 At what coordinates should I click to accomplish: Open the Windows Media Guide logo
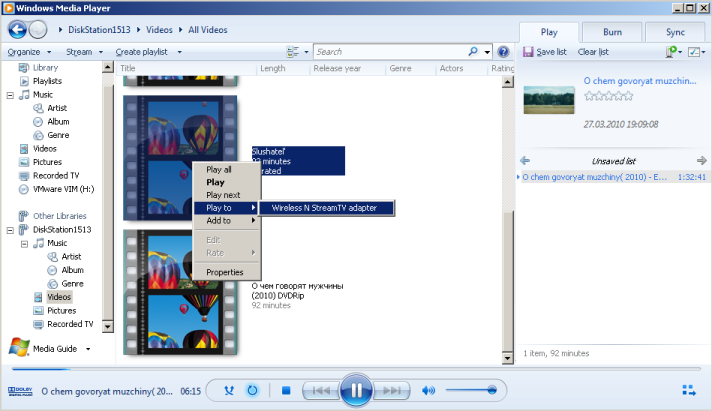(x=19, y=348)
